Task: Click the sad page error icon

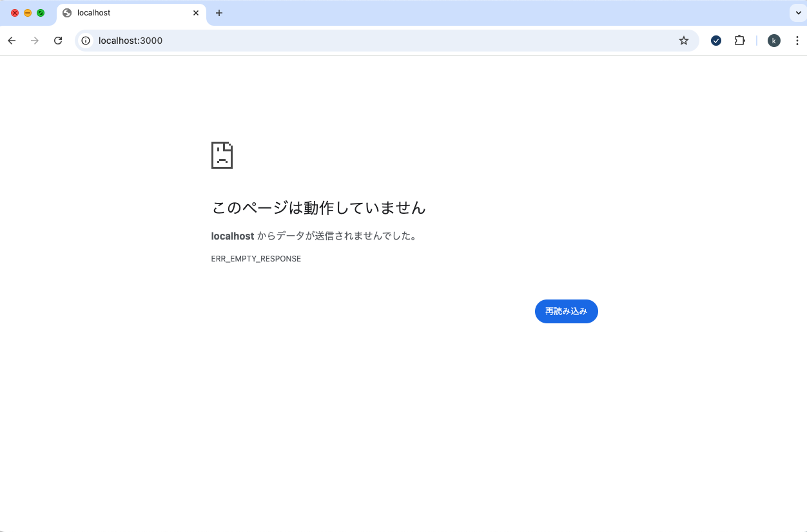Action: pos(222,155)
